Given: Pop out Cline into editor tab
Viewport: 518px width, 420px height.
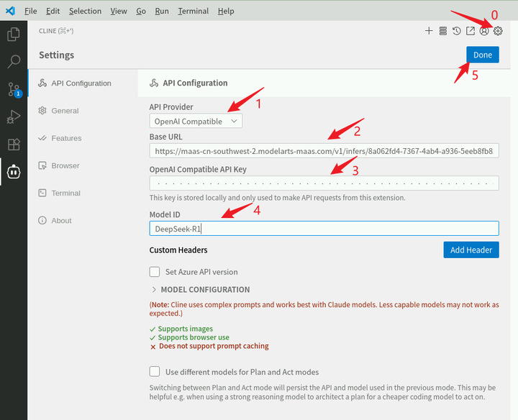Looking at the screenshot, I should (x=470, y=31).
